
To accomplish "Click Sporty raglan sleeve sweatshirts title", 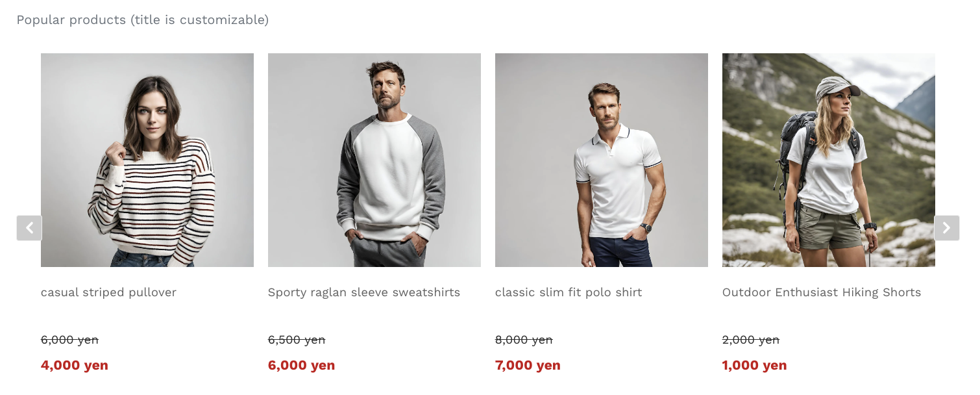I will pos(364,292).
